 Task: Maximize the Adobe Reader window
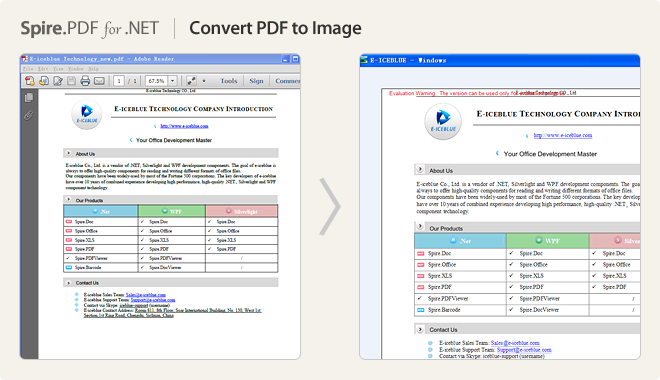coord(295,59)
